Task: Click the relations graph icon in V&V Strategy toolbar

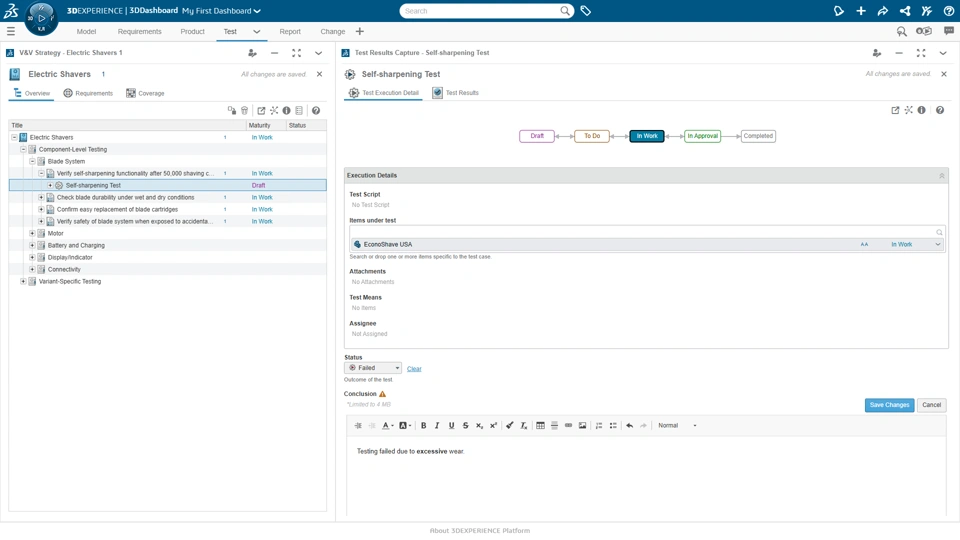Action: coord(274,110)
